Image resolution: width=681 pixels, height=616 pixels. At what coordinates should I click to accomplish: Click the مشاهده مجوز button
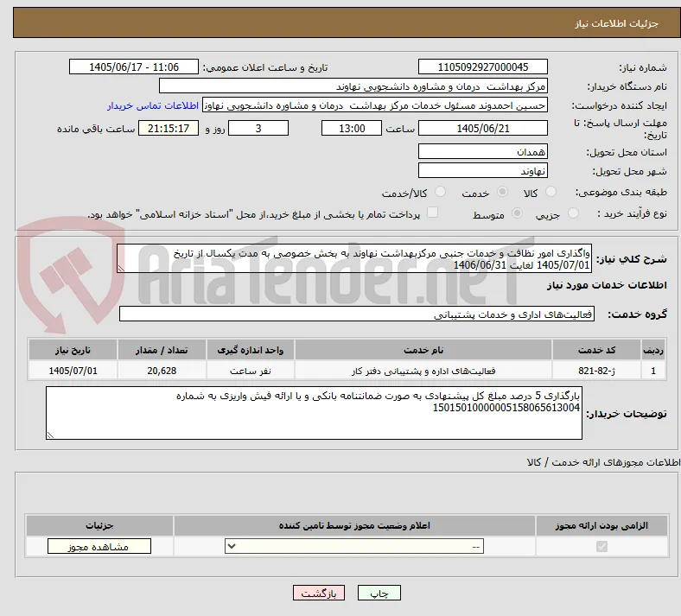click(99, 547)
